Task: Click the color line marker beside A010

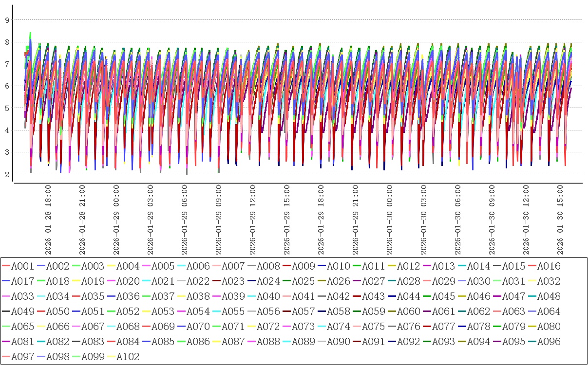Action: pyautogui.click(x=322, y=266)
